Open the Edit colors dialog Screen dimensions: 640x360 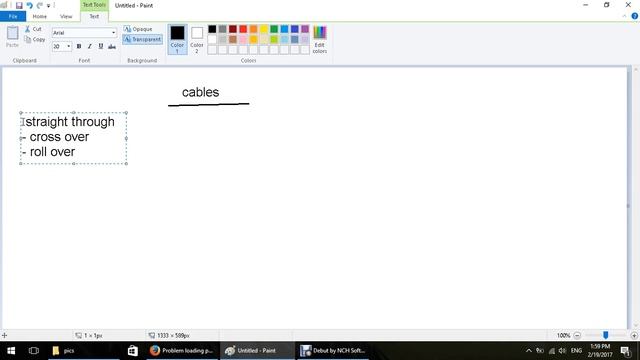click(320, 39)
